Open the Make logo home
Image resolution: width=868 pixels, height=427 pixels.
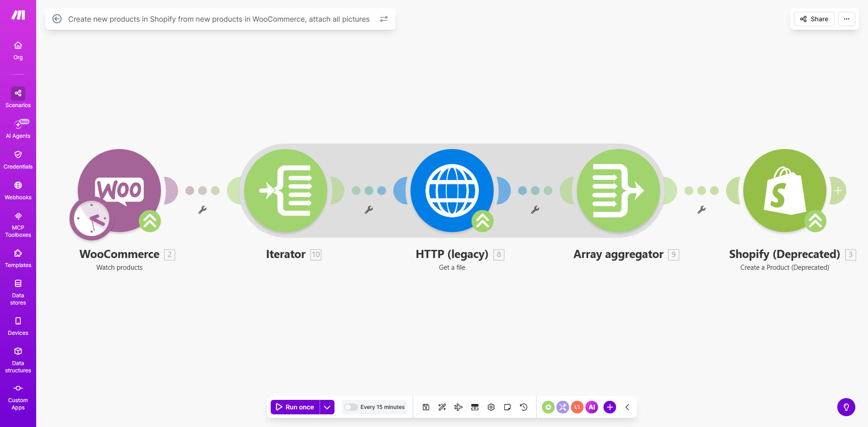pos(18,15)
